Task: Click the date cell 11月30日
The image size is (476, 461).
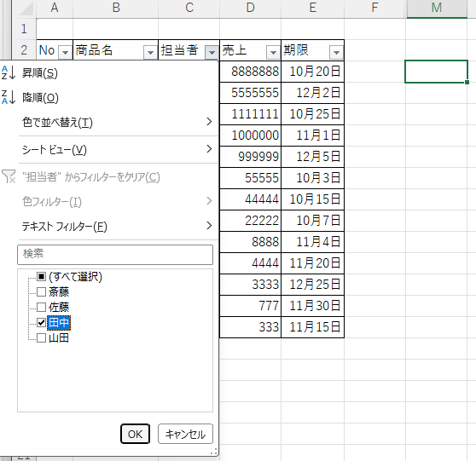Action: click(313, 306)
